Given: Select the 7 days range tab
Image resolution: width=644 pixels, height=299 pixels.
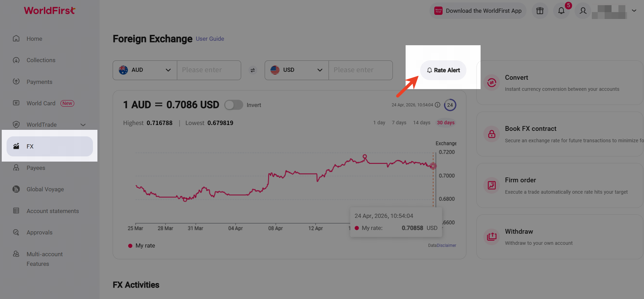Looking at the screenshot, I should [399, 123].
